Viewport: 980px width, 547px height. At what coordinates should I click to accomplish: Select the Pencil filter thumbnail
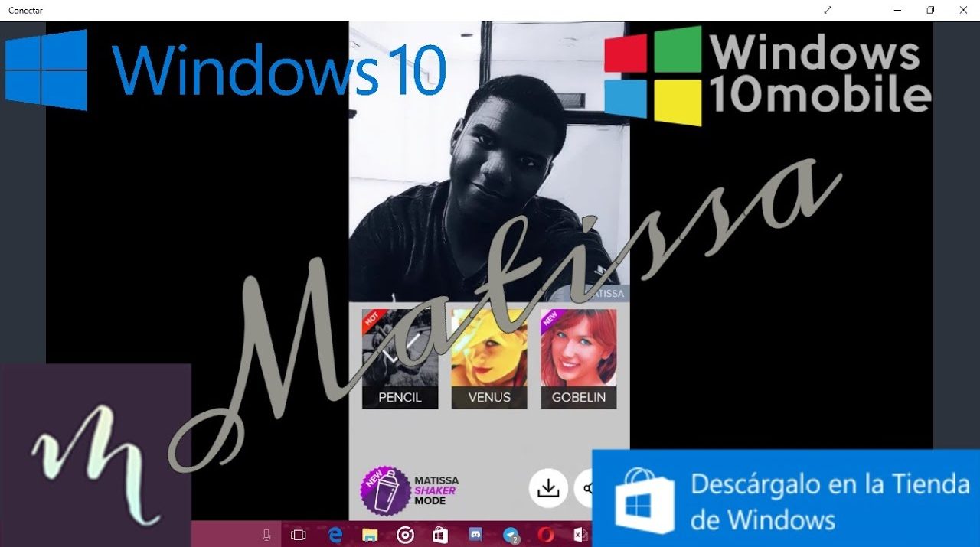click(x=400, y=358)
